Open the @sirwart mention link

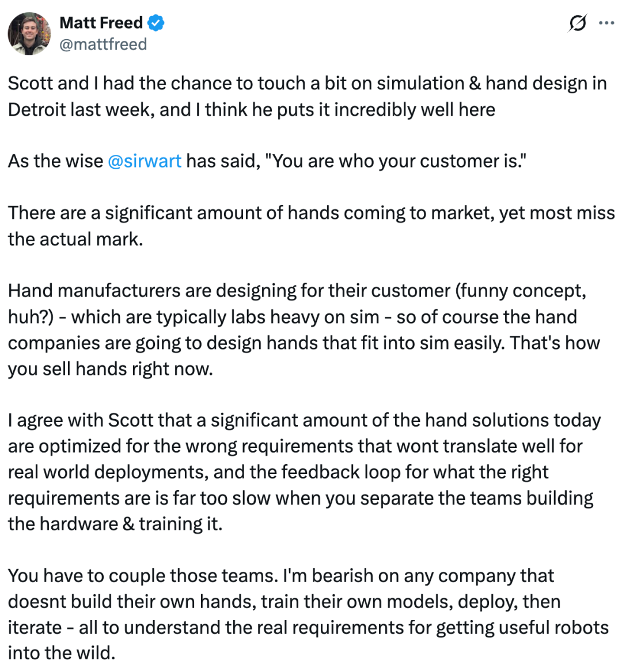(145, 161)
